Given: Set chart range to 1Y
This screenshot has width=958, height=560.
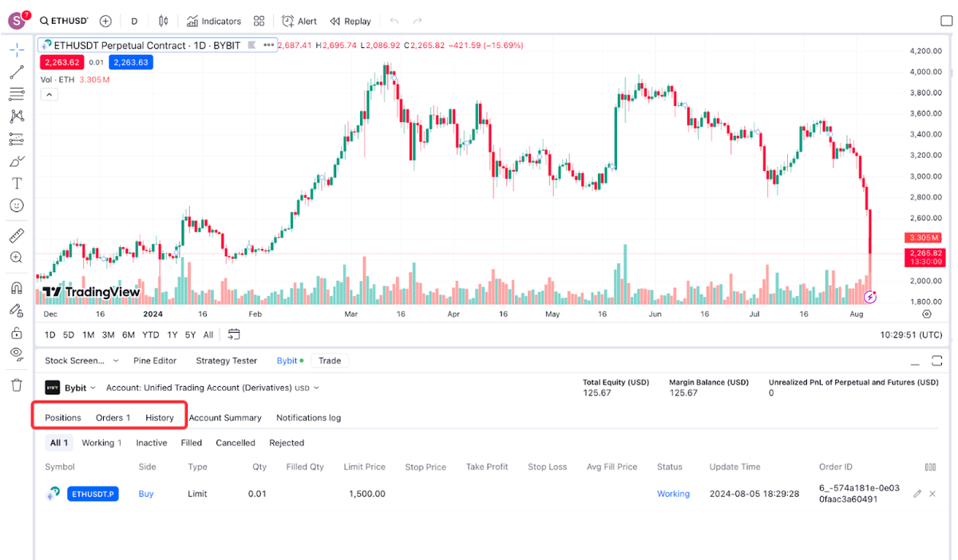Looking at the screenshot, I should pyautogui.click(x=172, y=335).
